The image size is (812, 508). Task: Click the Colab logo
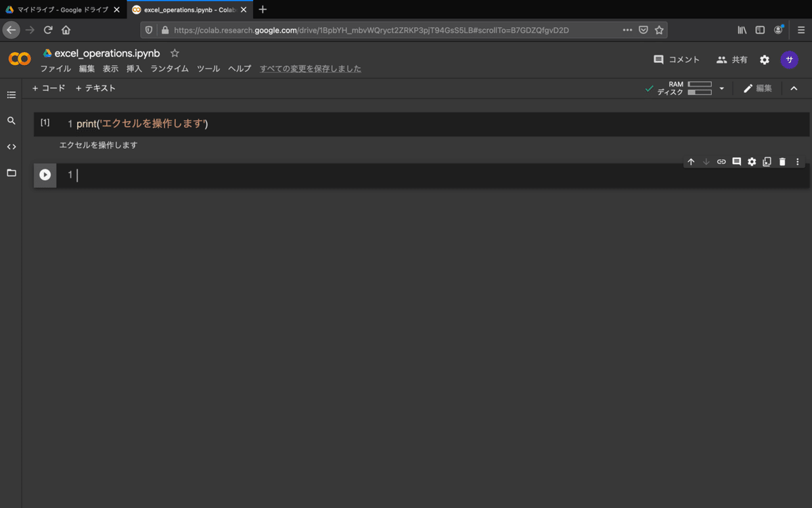20,60
